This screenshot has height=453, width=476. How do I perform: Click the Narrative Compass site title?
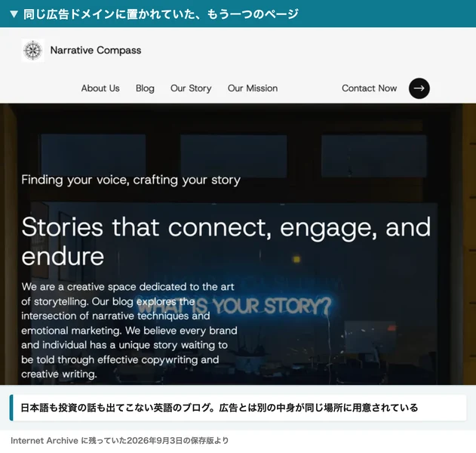[x=96, y=51]
